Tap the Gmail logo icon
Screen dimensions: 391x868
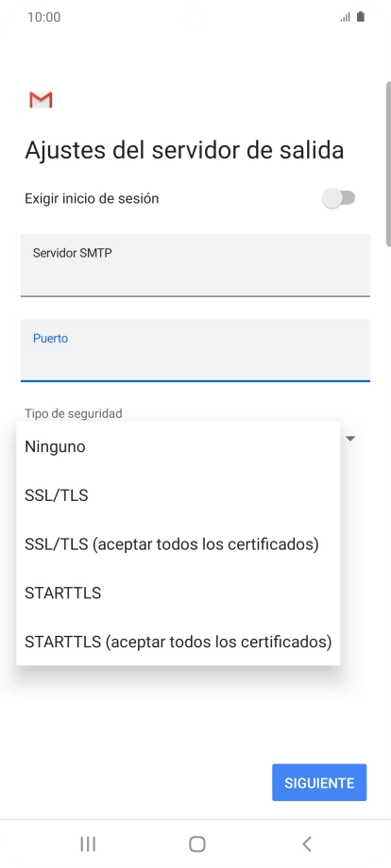[41, 100]
